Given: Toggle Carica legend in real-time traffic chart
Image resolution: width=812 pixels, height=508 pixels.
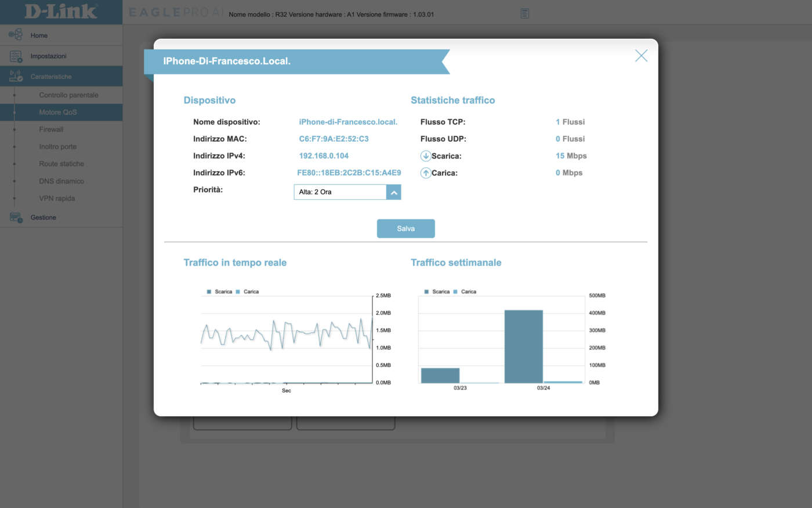Looking at the screenshot, I should (247, 291).
